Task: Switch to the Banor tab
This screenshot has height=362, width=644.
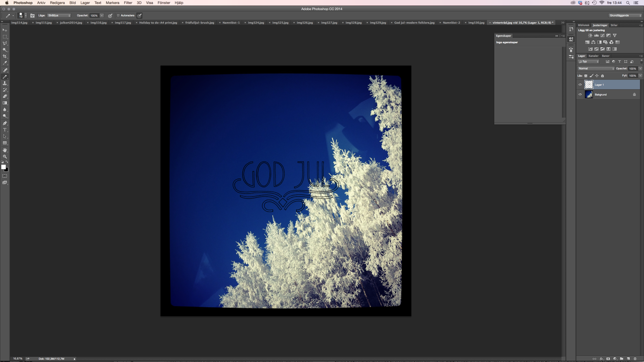Action: pyautogui.click(x=605, y=56)
